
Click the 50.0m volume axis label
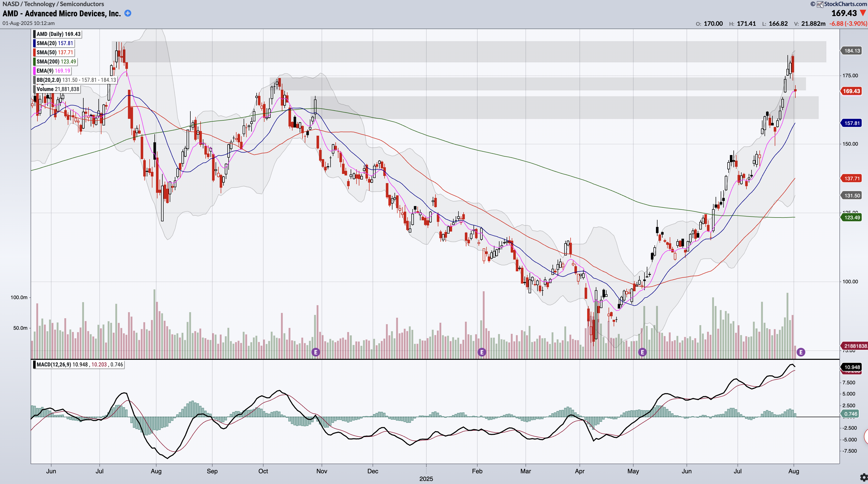pos(20,328)
